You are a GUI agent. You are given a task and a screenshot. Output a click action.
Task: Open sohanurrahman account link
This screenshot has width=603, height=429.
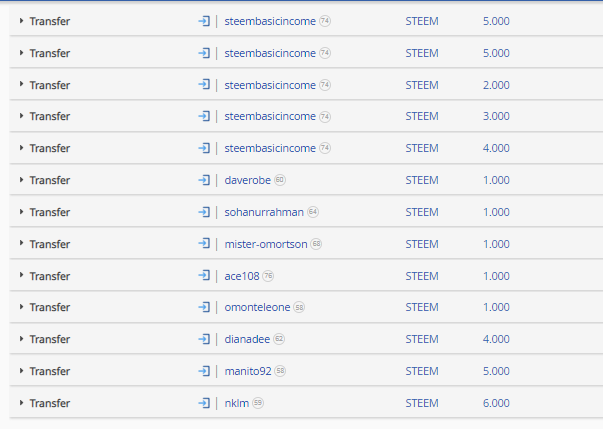click(x=264, y=212)
